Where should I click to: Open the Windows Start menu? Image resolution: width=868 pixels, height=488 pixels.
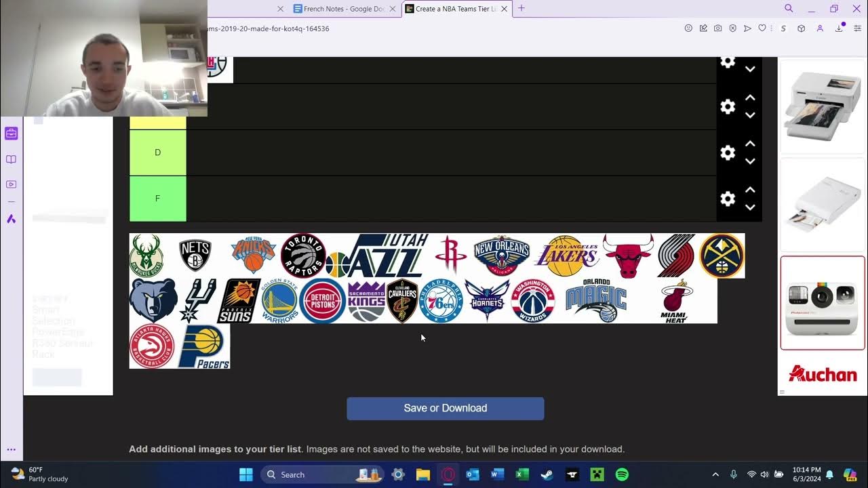pos(246,474)
